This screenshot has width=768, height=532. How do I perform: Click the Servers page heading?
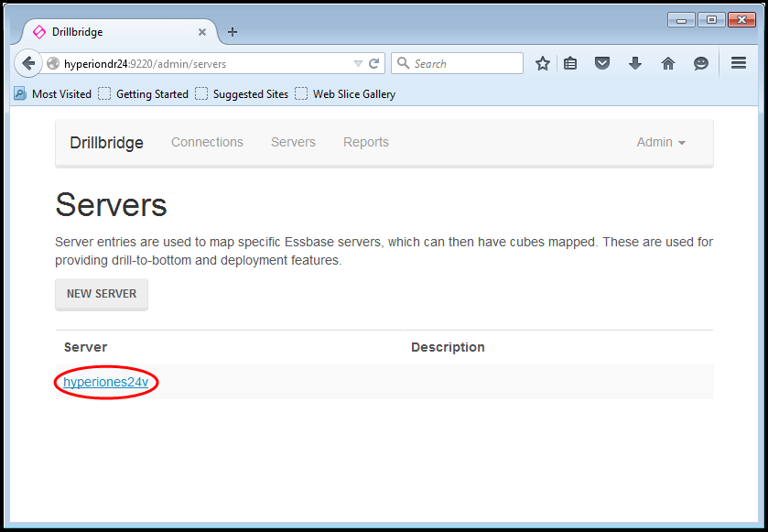[111, 205]
